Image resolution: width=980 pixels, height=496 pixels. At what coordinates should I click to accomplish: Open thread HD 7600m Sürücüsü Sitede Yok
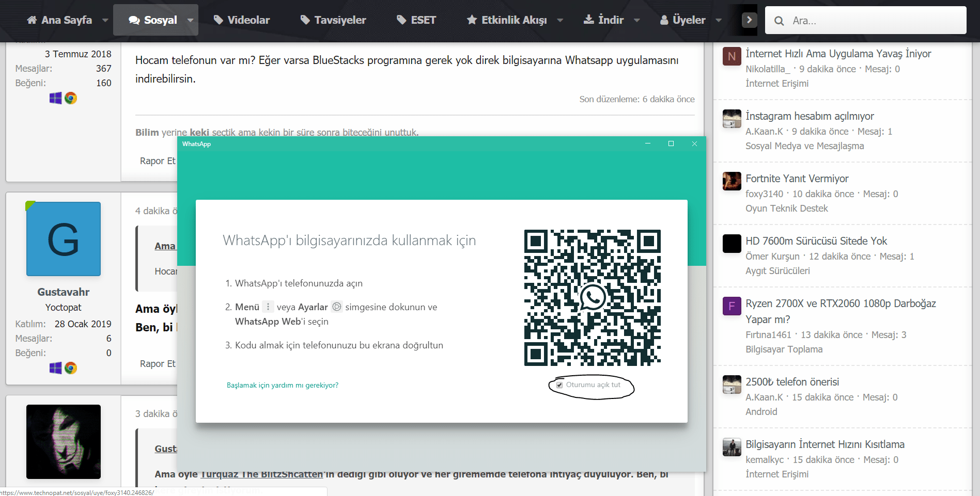816,241
